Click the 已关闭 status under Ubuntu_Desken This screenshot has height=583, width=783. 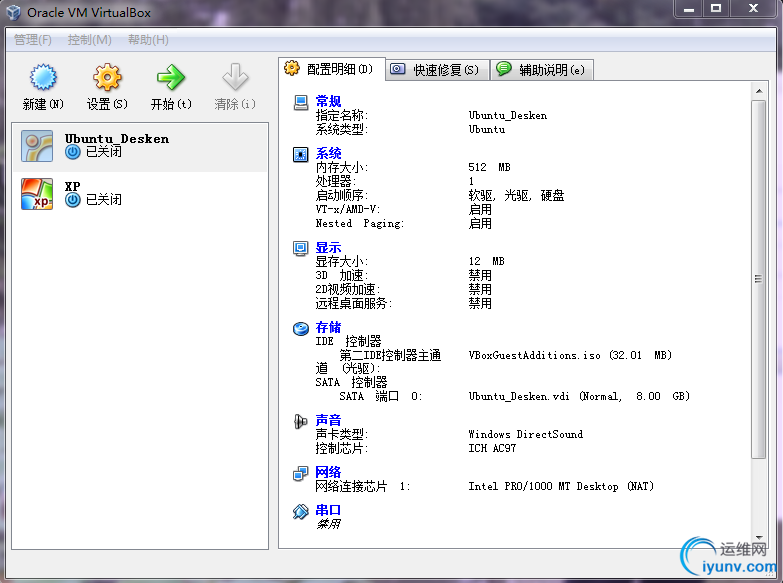pyautogui.click(x=104, y=152)
